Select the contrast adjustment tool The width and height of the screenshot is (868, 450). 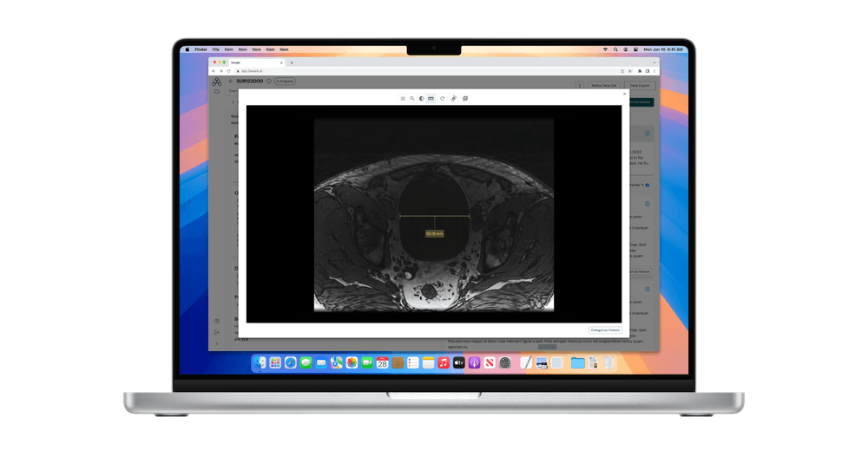coord(421,98)
